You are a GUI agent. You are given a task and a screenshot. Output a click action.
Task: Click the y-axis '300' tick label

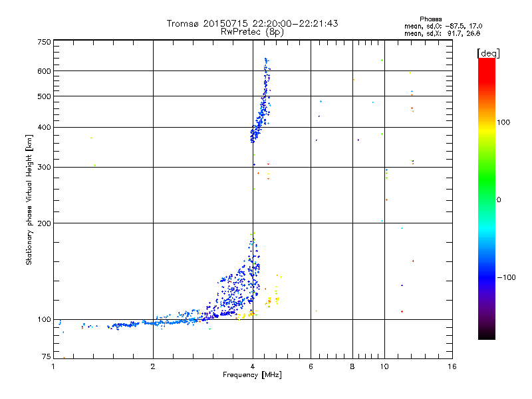(x=44, y=167)
